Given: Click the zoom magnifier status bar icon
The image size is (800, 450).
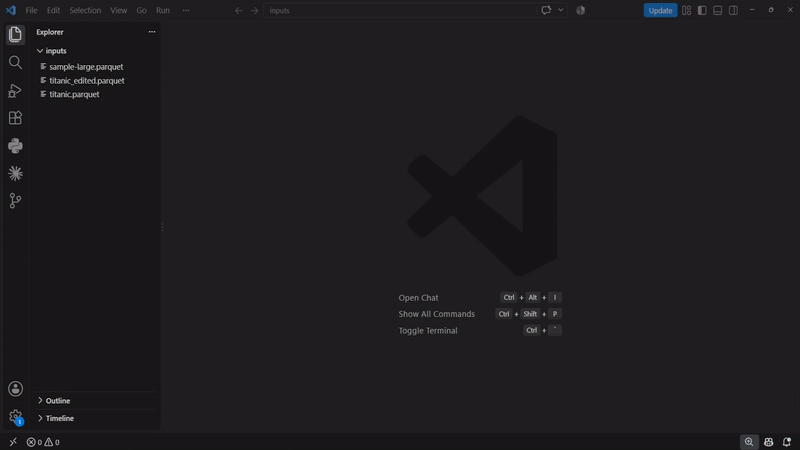Looking at the screenshot, I should click(748, 442).
